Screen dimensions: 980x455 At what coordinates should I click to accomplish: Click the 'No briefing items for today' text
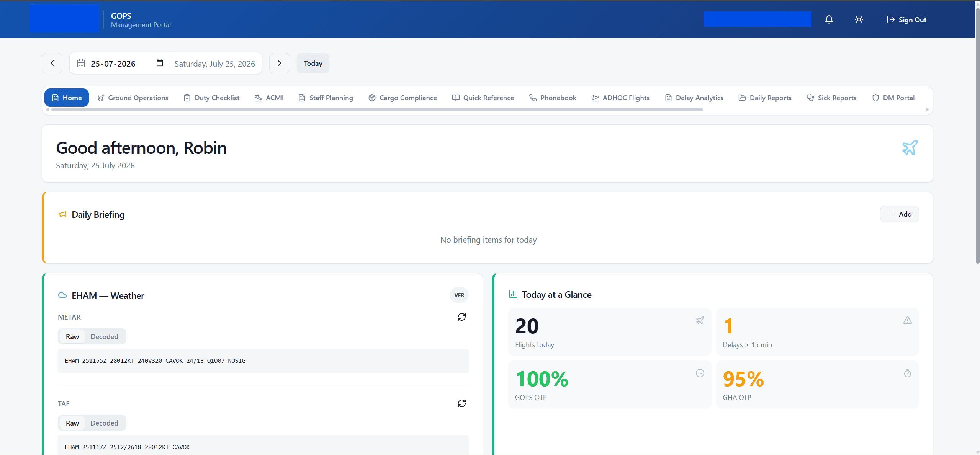[488, 240]
